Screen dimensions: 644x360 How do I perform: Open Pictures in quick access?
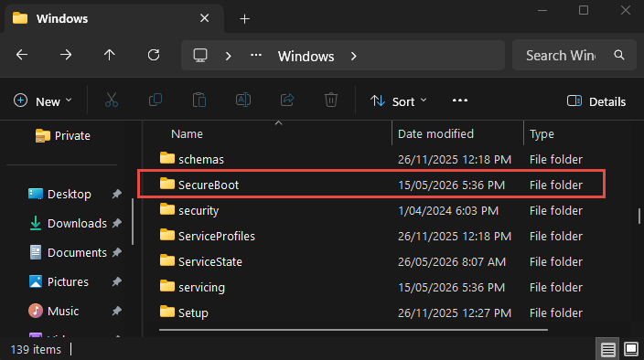pos(59,282)
